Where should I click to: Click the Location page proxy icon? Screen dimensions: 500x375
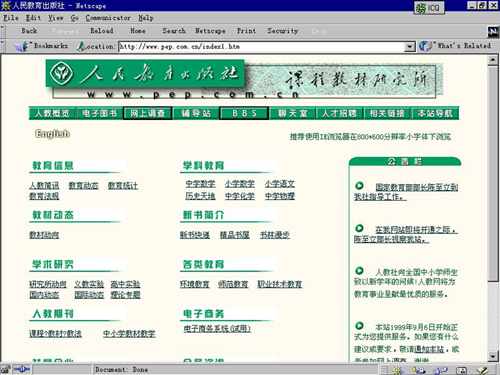pos(81,46)
